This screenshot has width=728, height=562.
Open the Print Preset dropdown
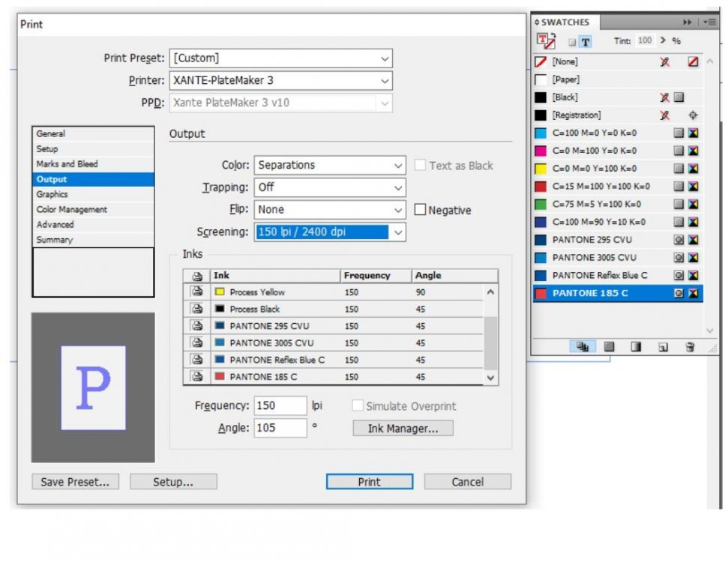[x=281, y=58]
